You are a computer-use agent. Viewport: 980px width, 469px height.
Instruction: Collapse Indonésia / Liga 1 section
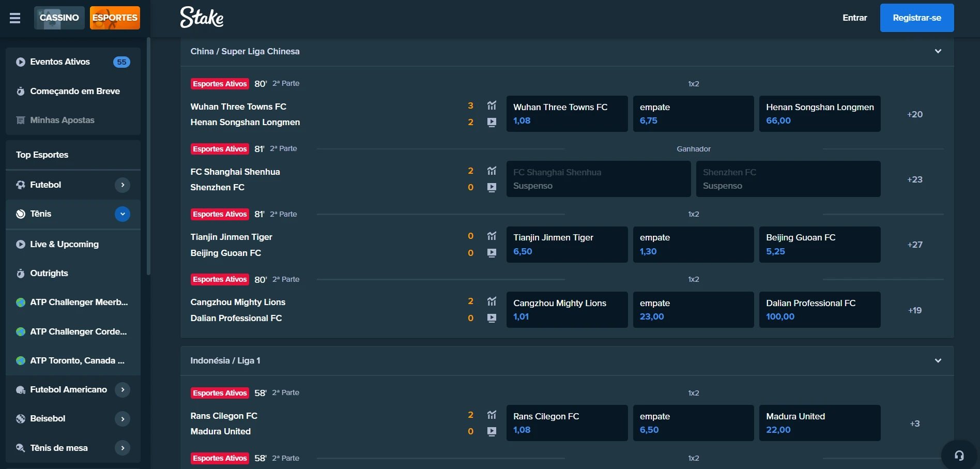pos(938,360)
